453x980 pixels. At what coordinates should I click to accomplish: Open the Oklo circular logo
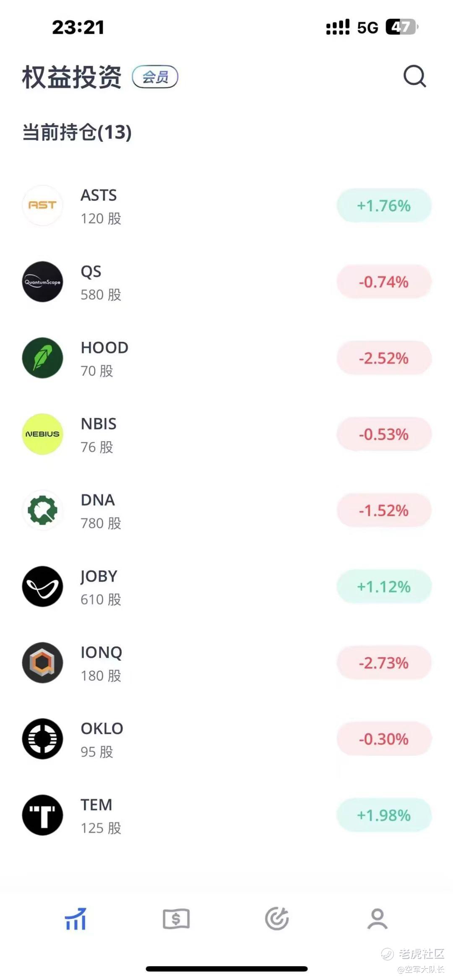pyautogui.click(x=42, y=739)
